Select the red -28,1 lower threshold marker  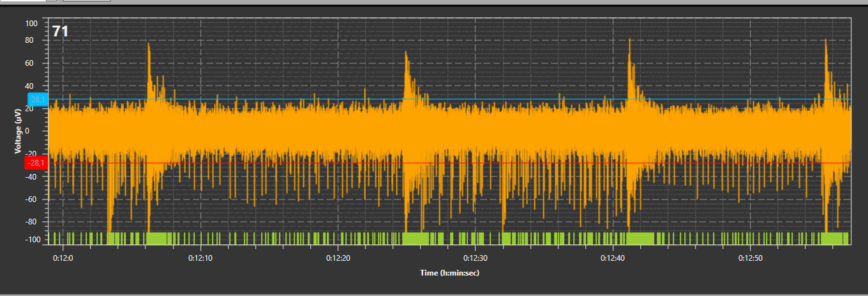click(36, 163)
